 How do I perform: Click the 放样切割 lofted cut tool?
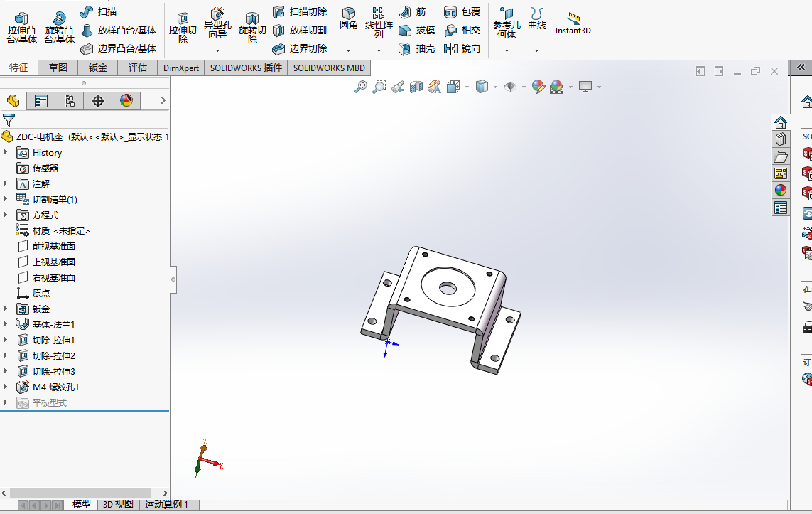[x=300, y=30]
